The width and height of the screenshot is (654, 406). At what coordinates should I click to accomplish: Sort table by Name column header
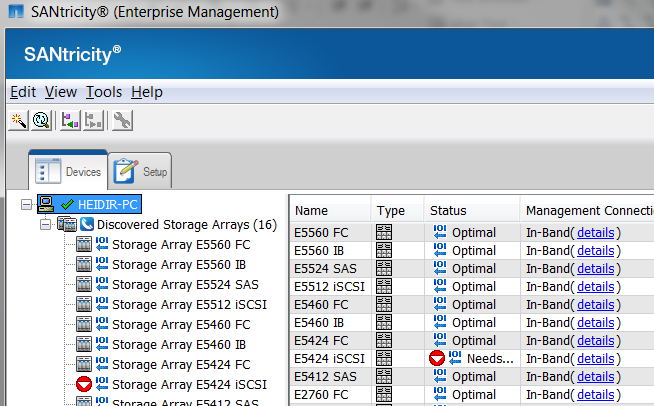click(330, 211)
